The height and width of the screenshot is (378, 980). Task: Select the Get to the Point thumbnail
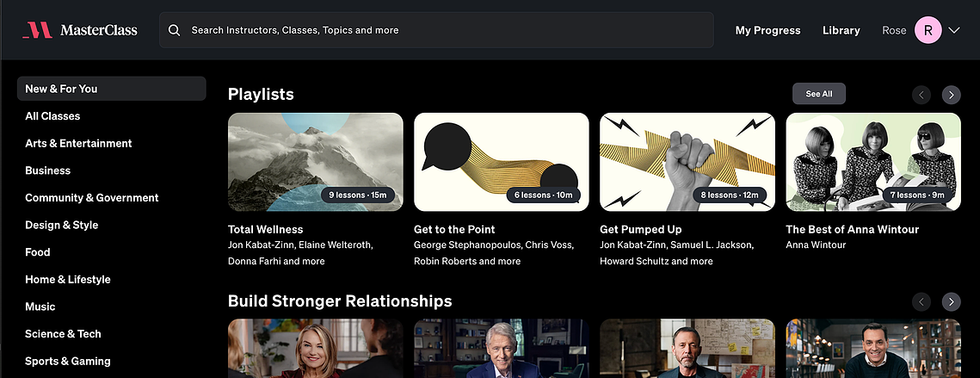click(x=502, y=162)
